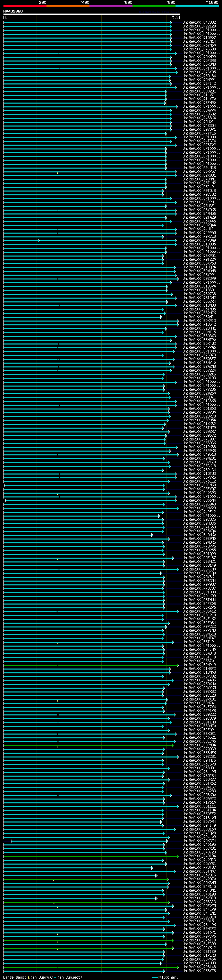
Task: Select hit label UniRef100_B5XDN8
Action: coord(199,64)
